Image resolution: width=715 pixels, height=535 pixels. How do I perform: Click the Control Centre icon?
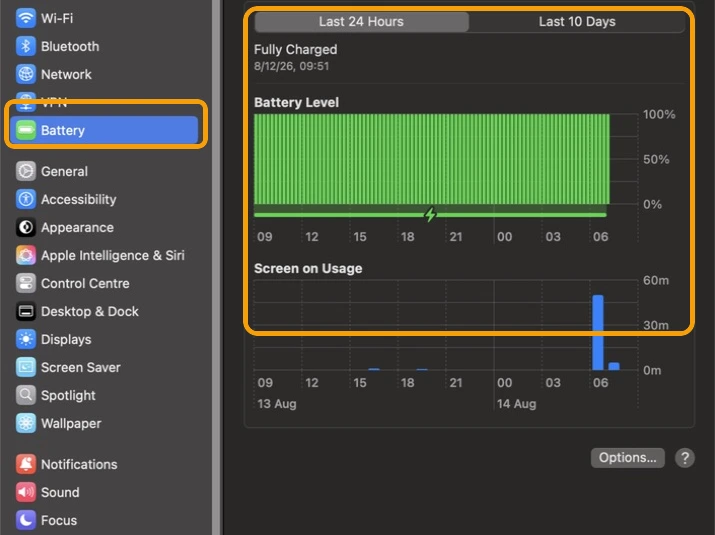tap(26, 283)
